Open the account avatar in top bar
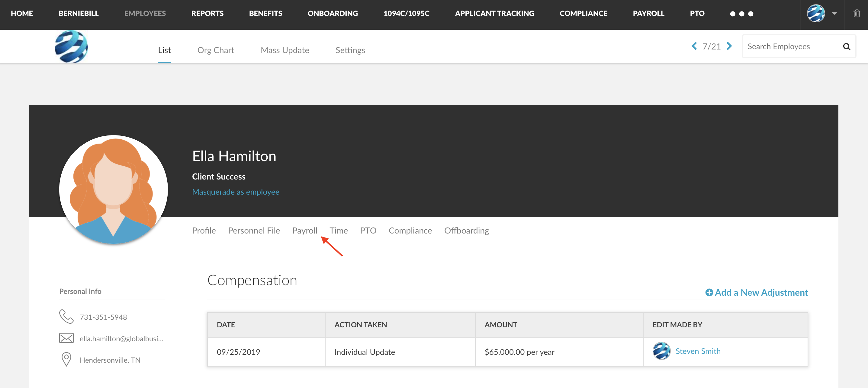The height and width of the screenshot is (388, 868). (816, 14)
